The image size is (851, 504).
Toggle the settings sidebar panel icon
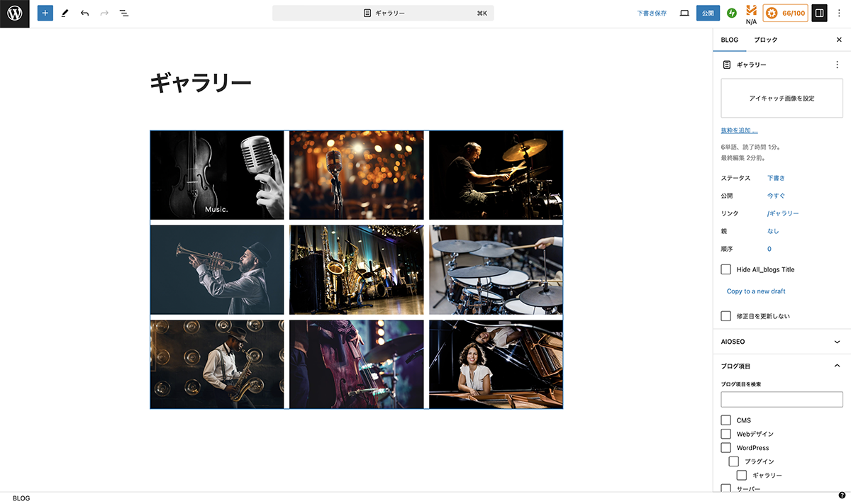click(x=819, y=13)
